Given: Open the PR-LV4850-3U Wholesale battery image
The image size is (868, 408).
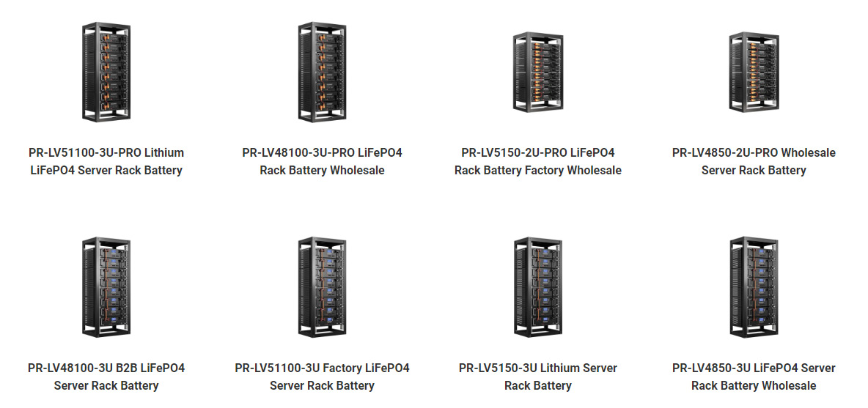Looking at the screenshot, I should tap(754, 287).
